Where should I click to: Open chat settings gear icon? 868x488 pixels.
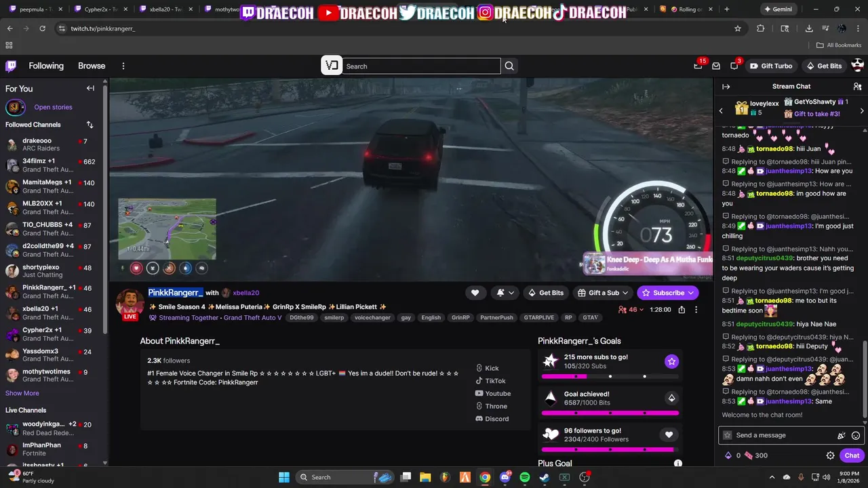(830, 455)
